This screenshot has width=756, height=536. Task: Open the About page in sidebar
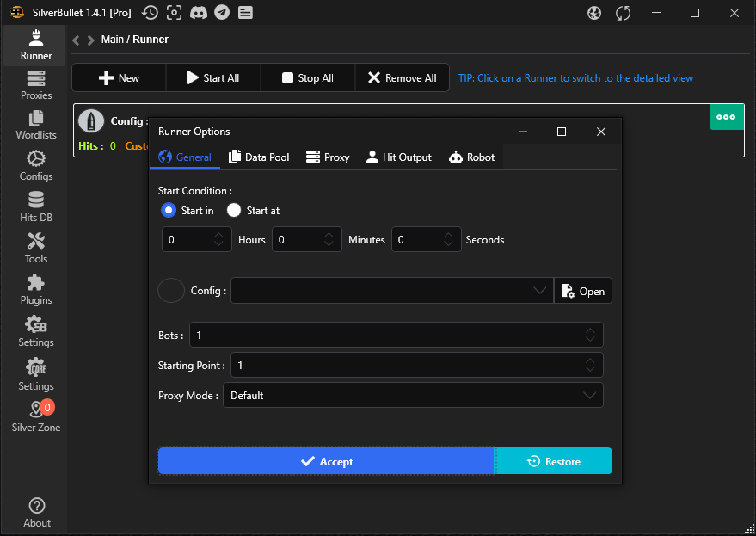tap(37, 513)
